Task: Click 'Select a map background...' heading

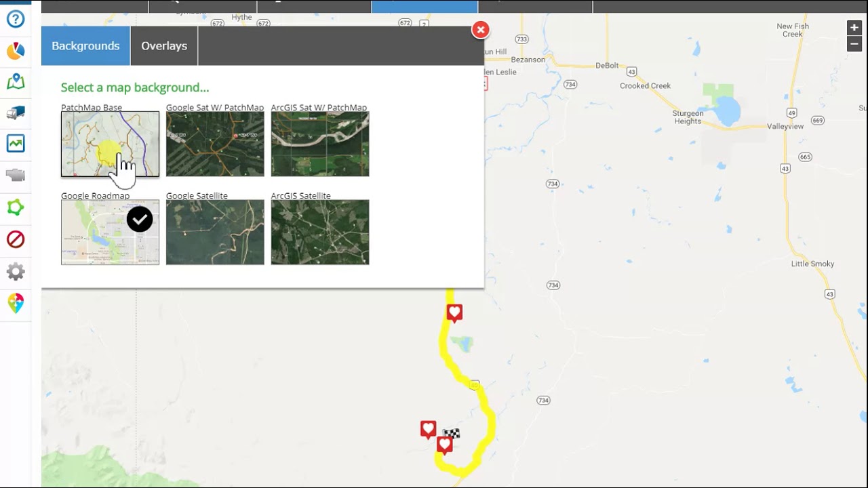Action: [x=135, y=87]
